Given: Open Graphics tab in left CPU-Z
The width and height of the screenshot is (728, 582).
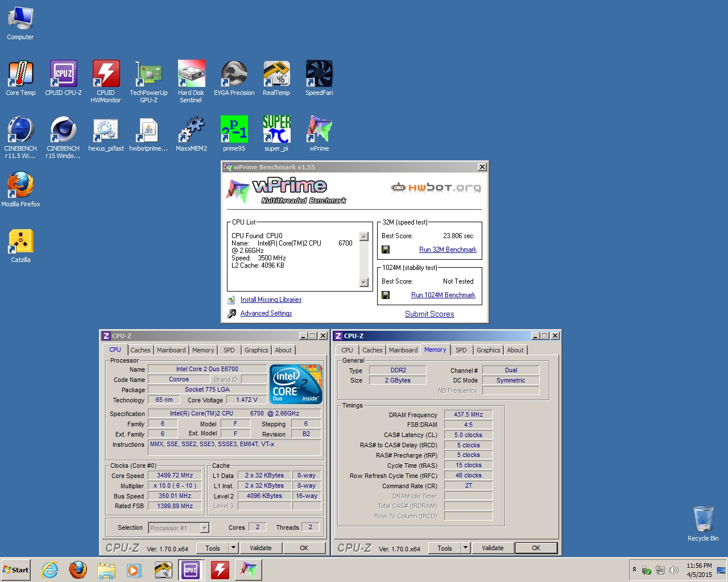Looking at the screenshot, I should point(256,350).
